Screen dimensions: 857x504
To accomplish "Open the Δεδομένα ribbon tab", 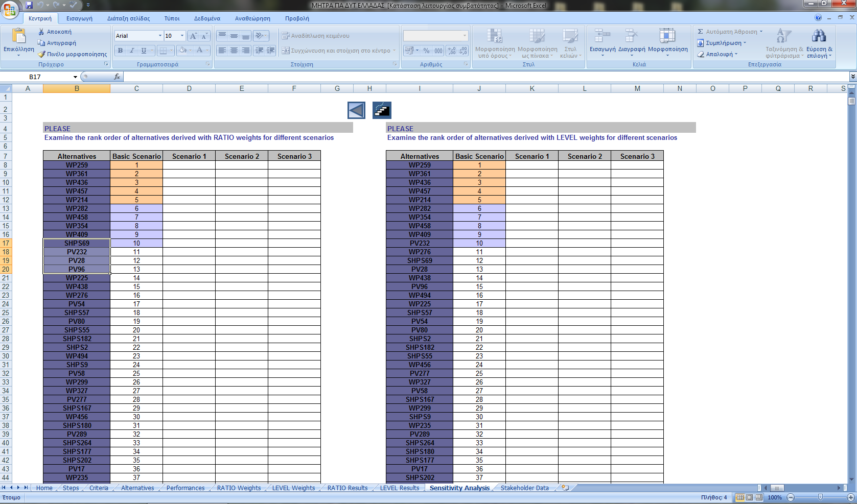I will point(207,18).
